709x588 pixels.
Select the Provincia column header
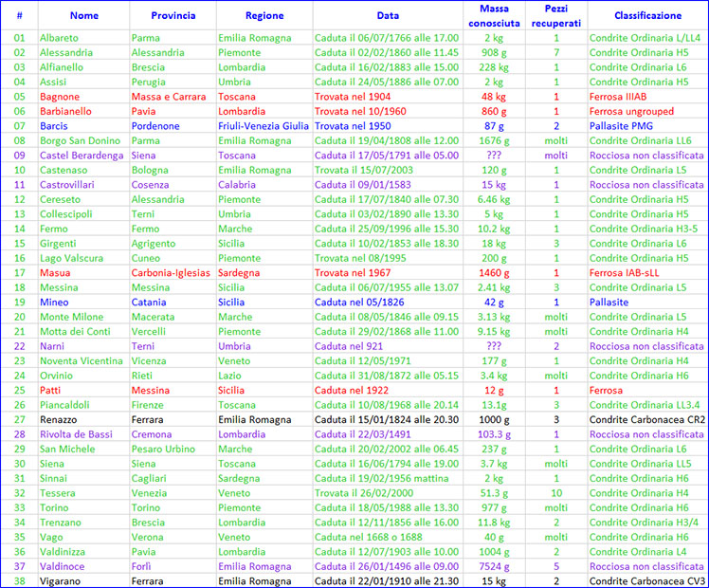[173, 16]
